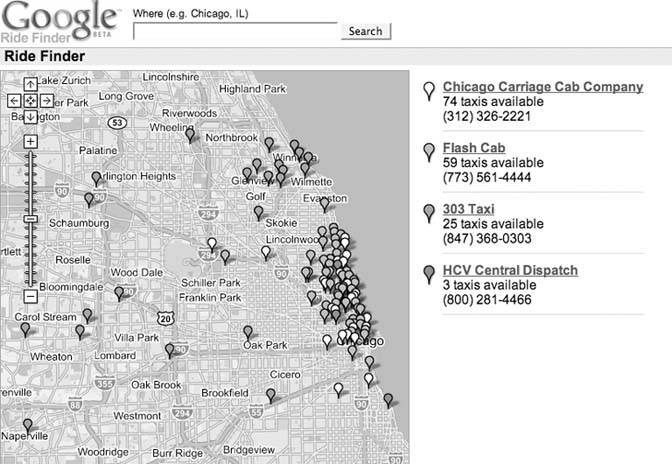This screenshot has height=464, width=672.
Task: Click the (847) 368-0303 phone number
Action: pos(487,239)
